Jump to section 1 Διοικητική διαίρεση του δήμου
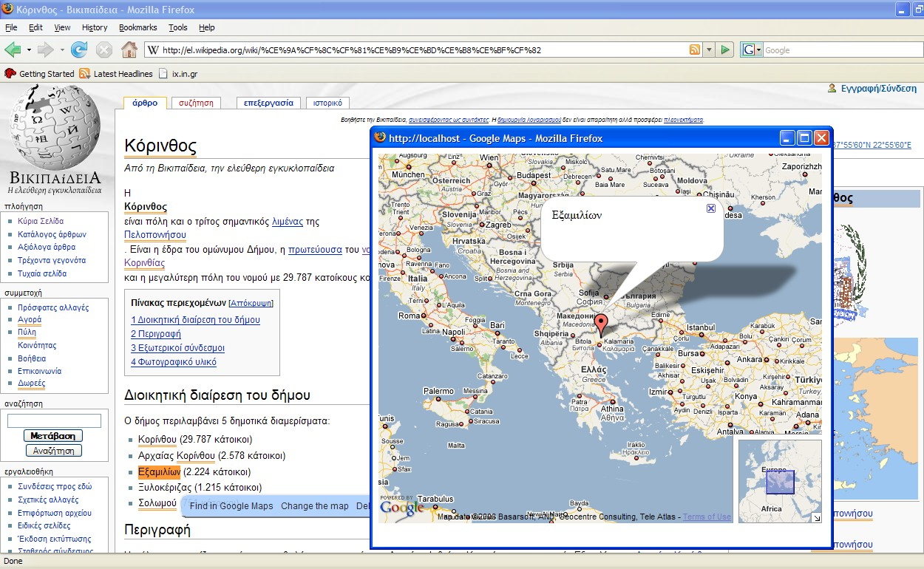 coord(195,320)
